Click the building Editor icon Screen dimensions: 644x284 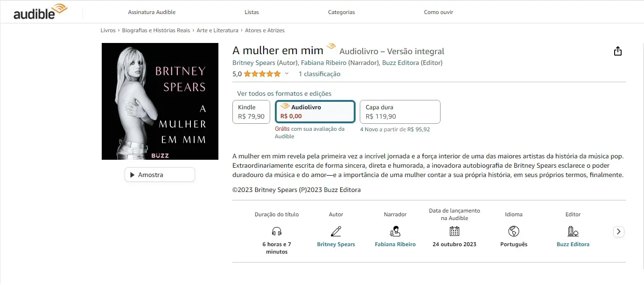573,232
